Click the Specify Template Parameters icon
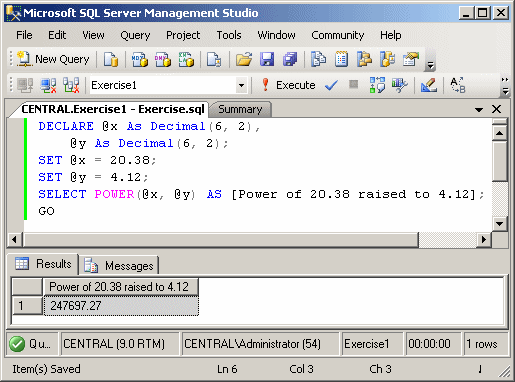The width and height of the screenshot is (515, 382). pos(457,85)
